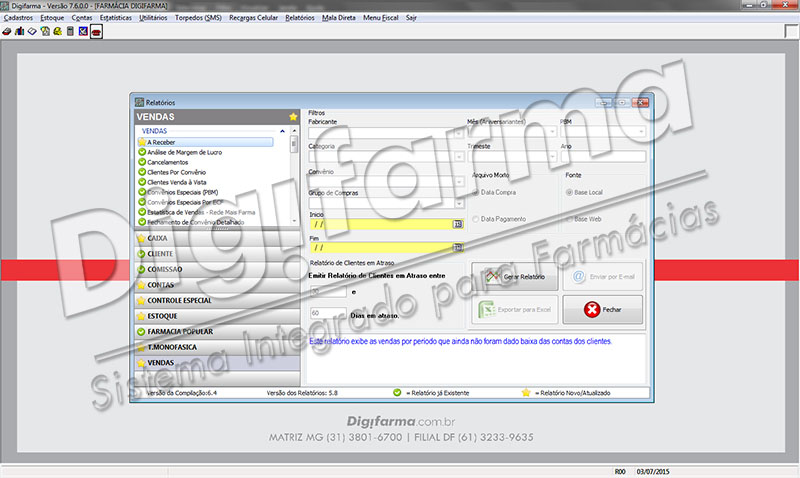This screenshot has height=478, width=800.
Task: Expand the COMISSAO report category
Action: (x=217, y=269)
